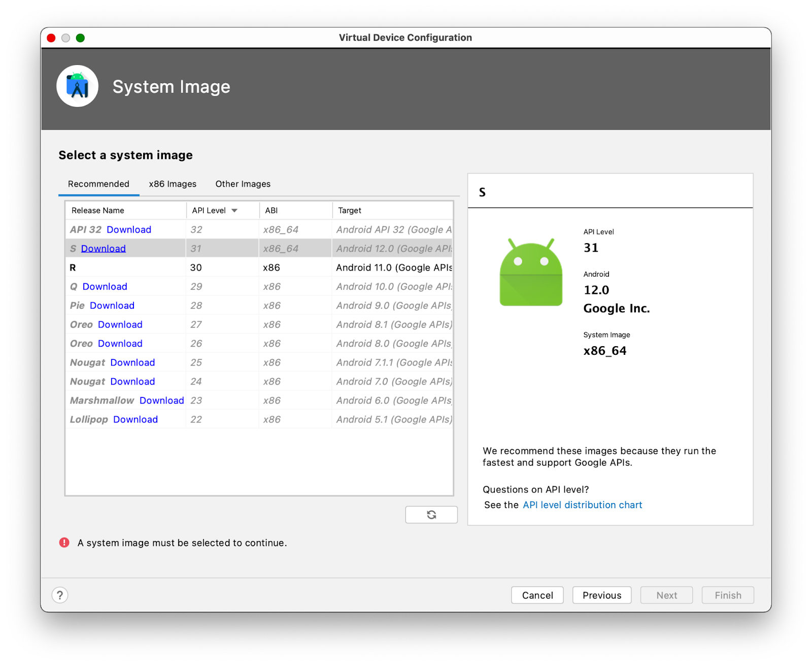Sort by the ABI column header

[x=270, y=210]
